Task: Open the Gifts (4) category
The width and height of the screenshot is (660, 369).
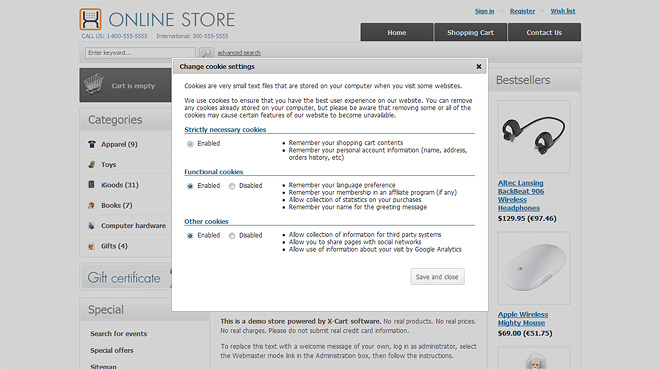Action: 114,246
